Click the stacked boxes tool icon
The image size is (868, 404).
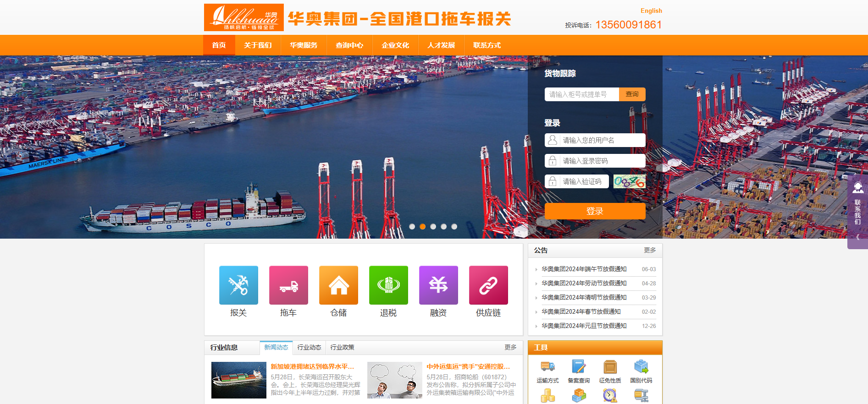579,395
